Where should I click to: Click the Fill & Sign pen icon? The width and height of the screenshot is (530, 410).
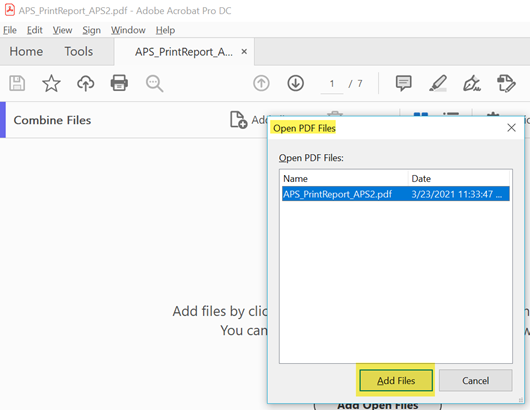[472, 83]
